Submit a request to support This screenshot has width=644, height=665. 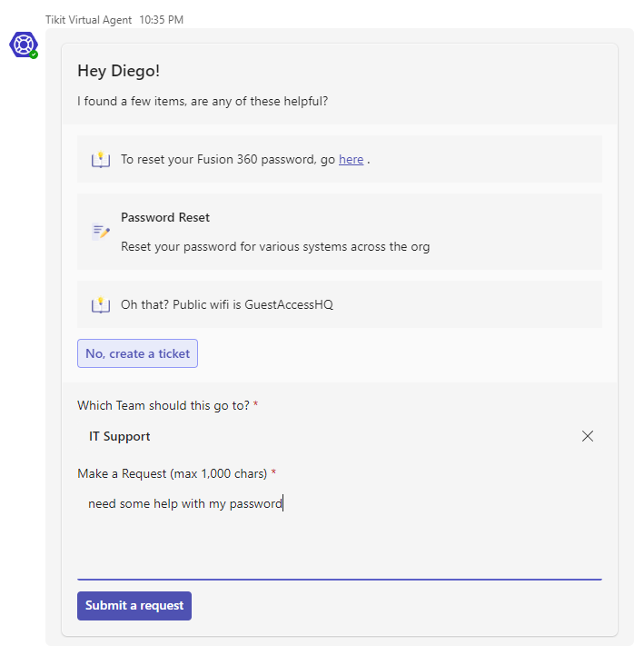134,606
